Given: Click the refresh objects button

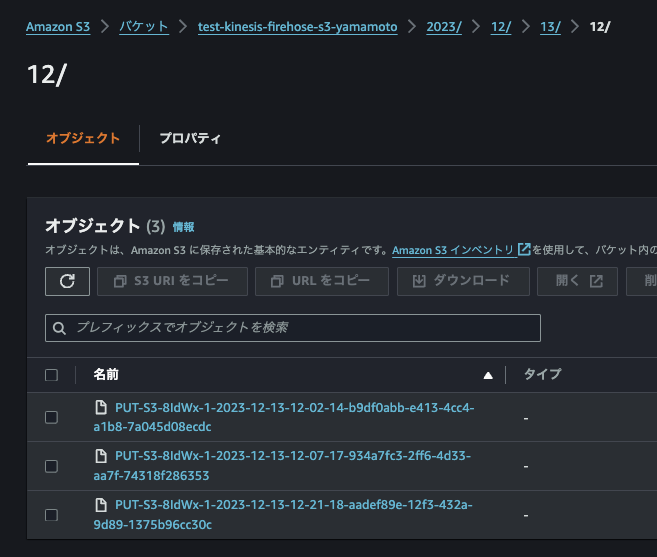Looking at the screenshot, I should 67,281.
